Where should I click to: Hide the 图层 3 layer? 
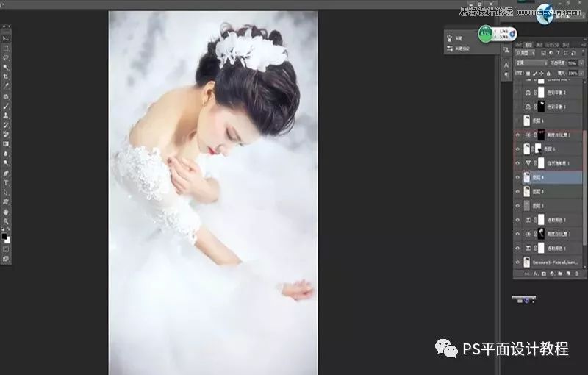point(517,191)
